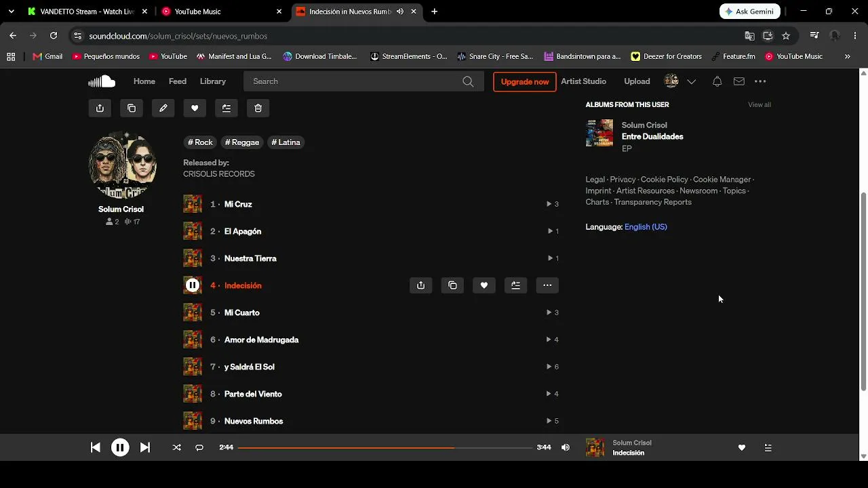Open the three-dots settings menu in header
This screenshot has height=488, width=868.
760,81
